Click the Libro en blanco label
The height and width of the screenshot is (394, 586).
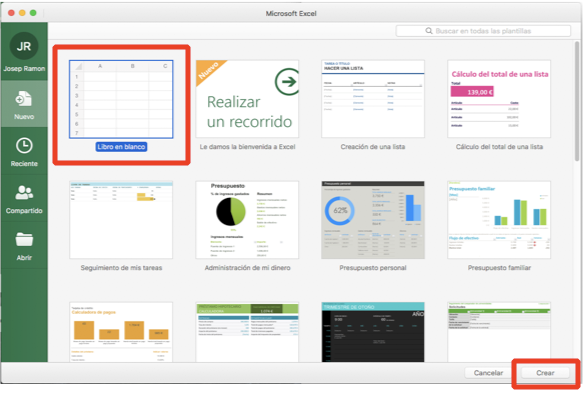click(x=121, y=147)
